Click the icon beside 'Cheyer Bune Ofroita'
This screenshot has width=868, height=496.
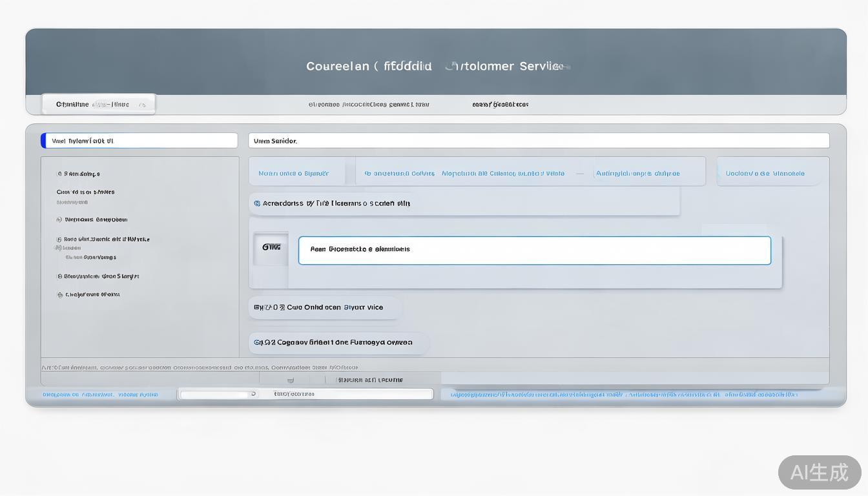click(60, 295)
